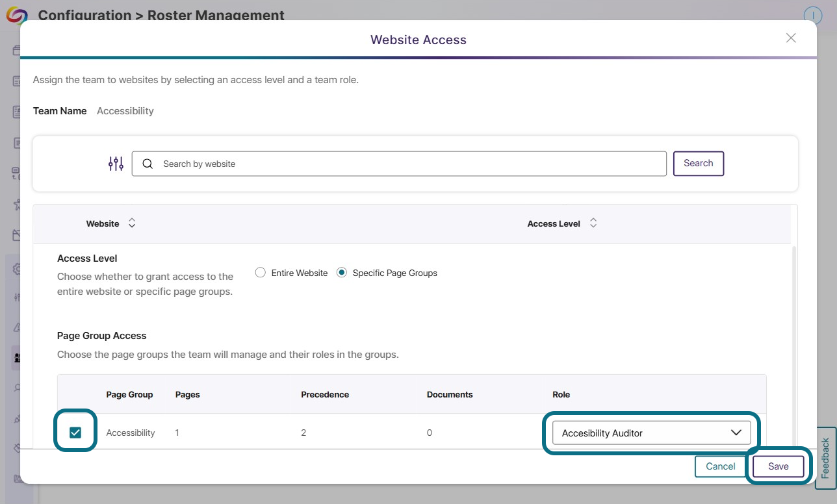
Task: Sort by the Access Level column arrows
Action: [593, 223]
